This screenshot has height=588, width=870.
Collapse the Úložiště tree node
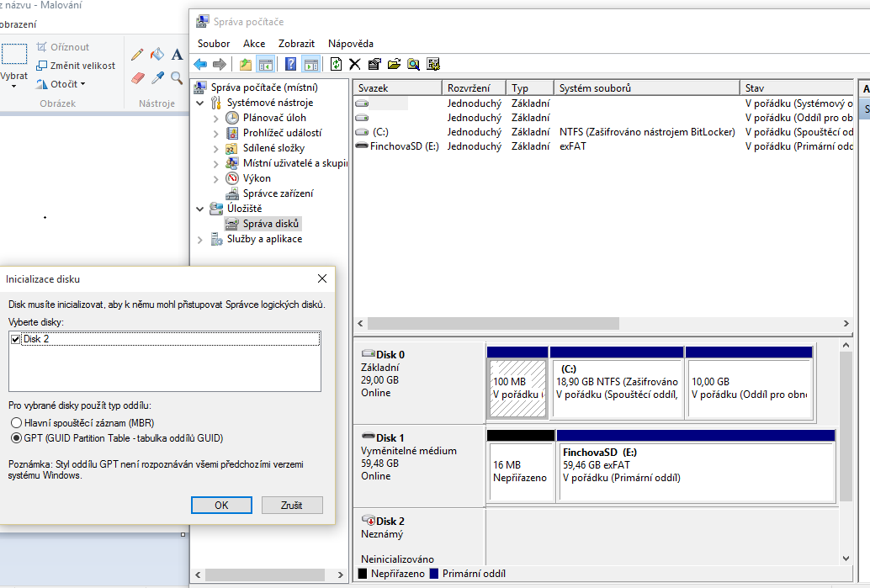tap(199, 209)
